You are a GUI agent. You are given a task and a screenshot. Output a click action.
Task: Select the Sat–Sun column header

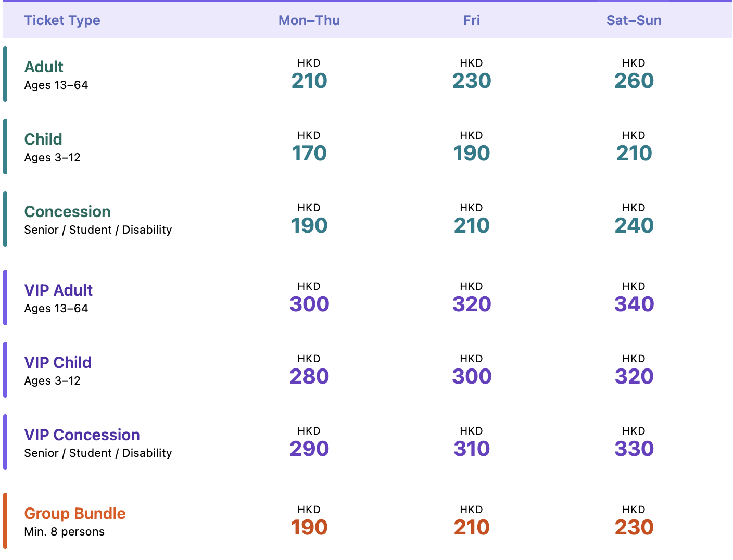(x=634, y=20)
